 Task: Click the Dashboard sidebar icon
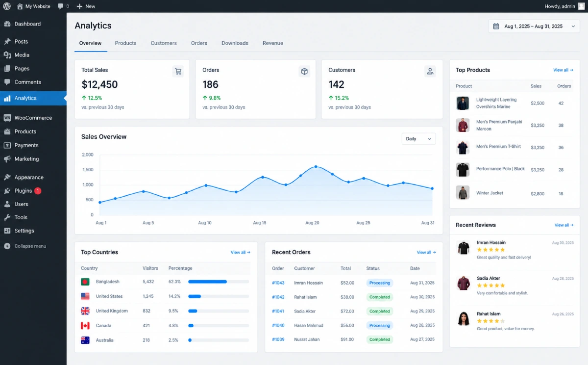[7, 24]
